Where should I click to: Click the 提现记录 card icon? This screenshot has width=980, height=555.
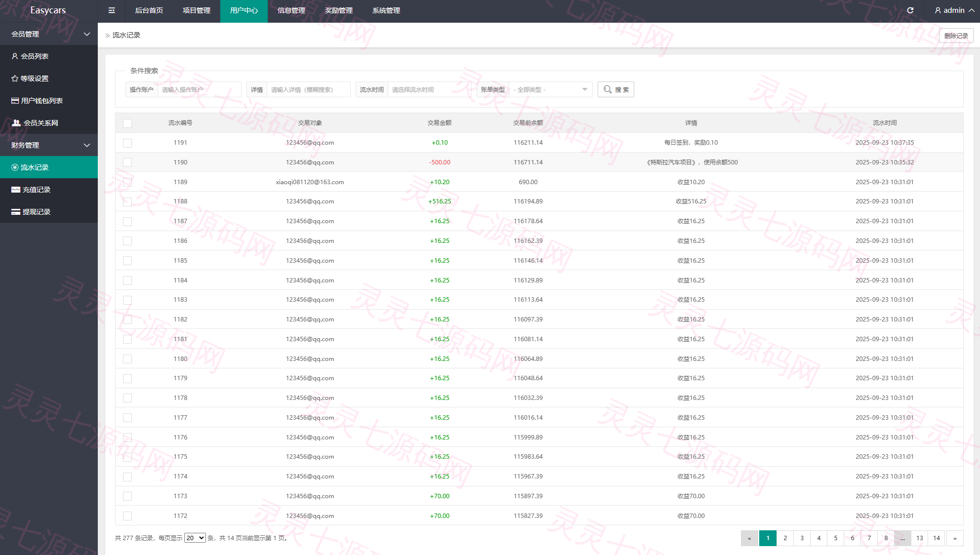click(x=16, y=212)
